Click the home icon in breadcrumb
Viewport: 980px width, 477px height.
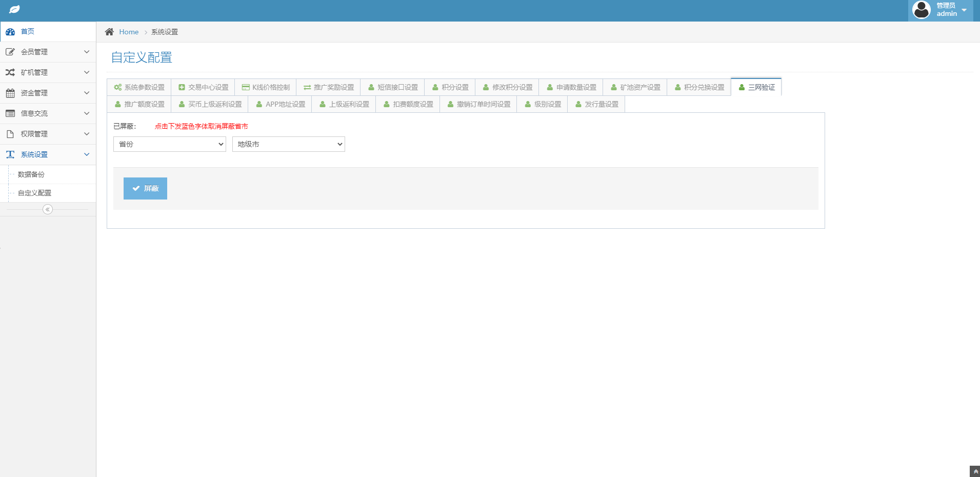click(109, 32)
